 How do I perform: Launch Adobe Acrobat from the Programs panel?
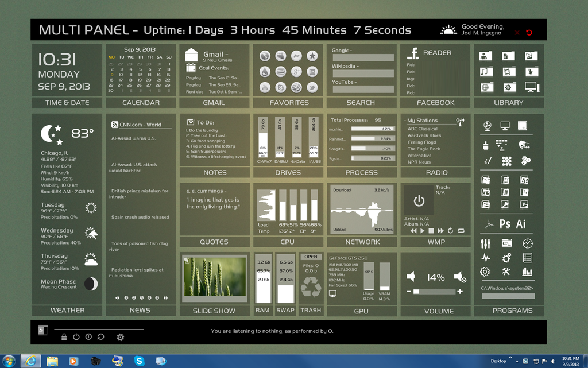[x=489, y=224]
